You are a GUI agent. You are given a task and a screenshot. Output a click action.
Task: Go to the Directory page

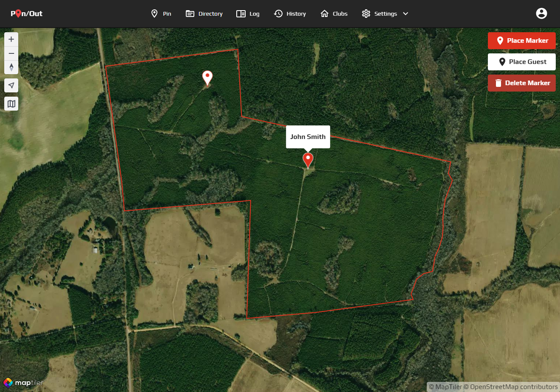(204, 14)
